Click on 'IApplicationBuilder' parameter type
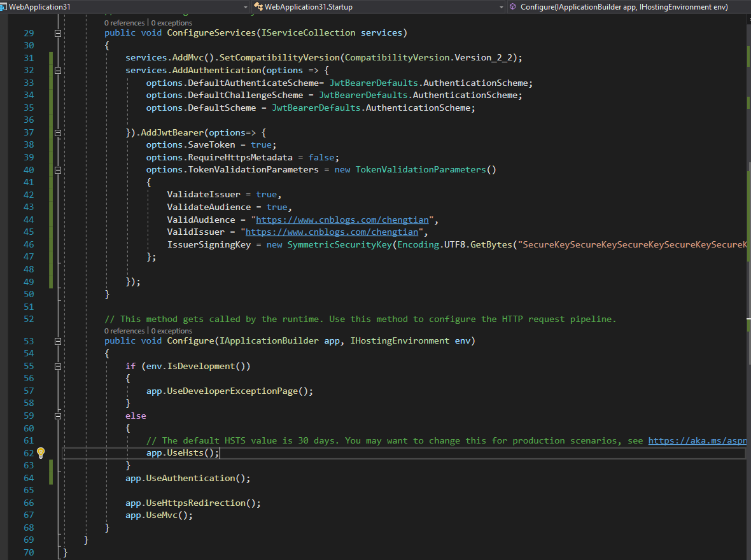751x560 pixels. [x=269, y=341]
